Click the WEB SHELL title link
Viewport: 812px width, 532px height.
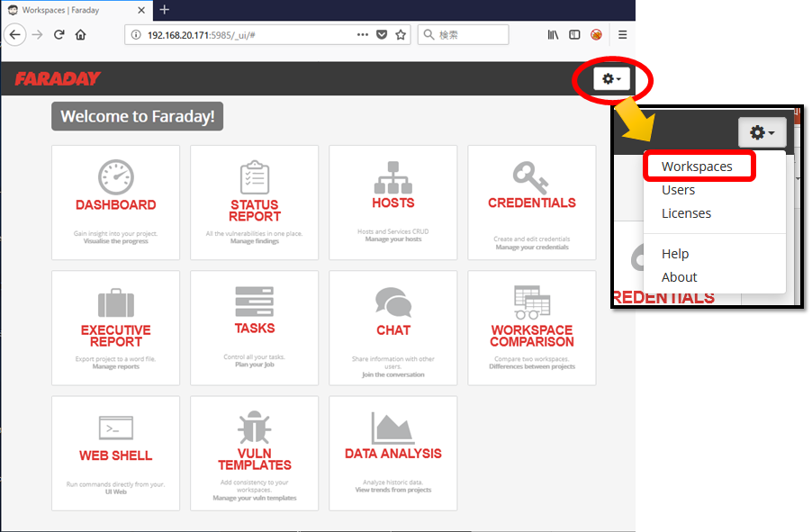[116, 455]
